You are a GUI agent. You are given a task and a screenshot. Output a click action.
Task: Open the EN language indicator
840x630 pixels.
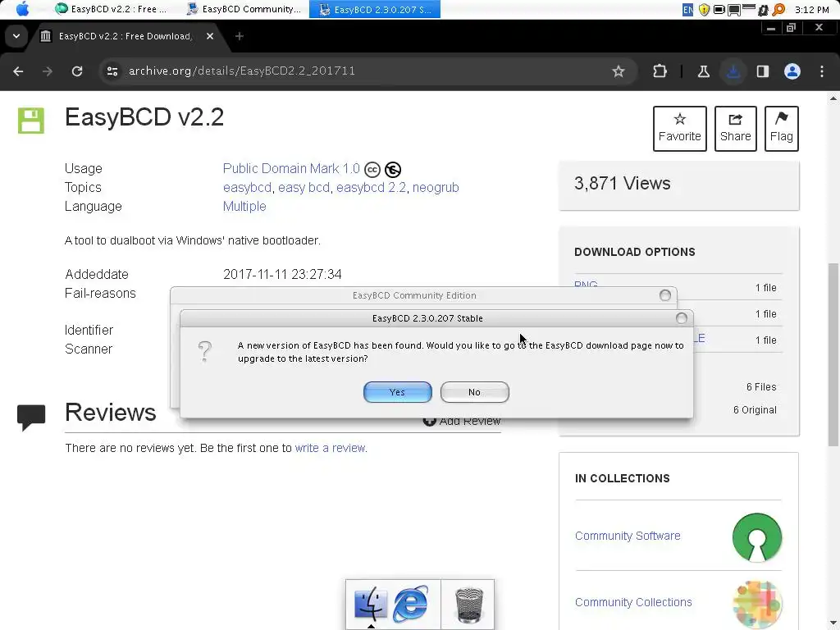(x=688, y=9)
